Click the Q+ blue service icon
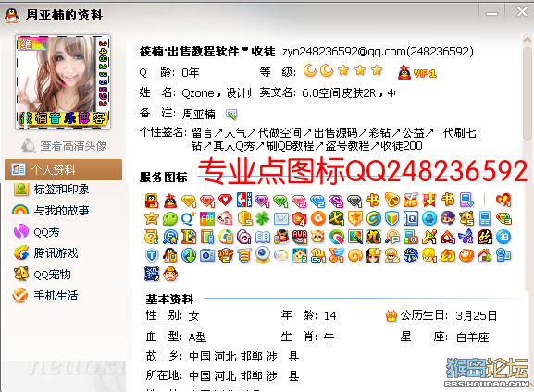Viewport: 534px width, 392px height. click(189, 219)
